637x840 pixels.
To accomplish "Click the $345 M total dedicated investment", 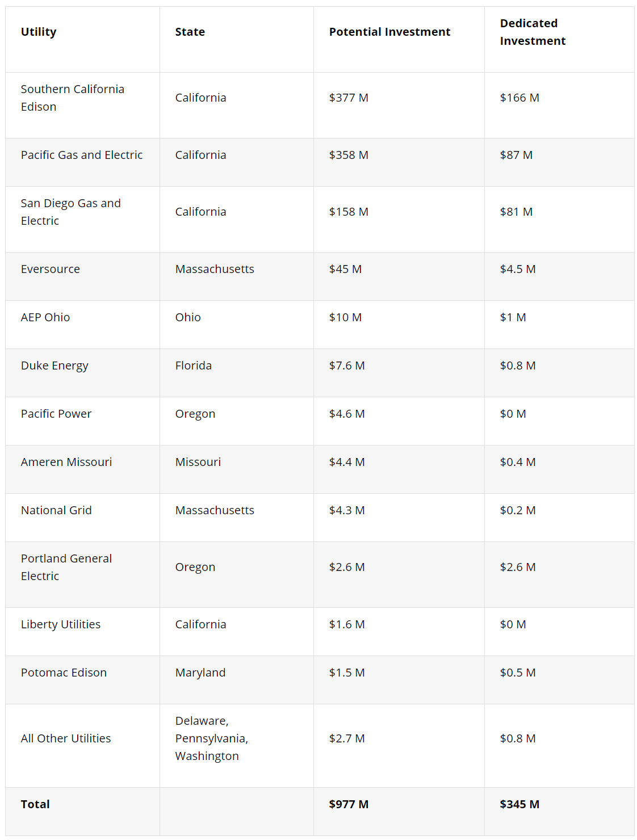I will pyautogui.click(x=519, y=805).
